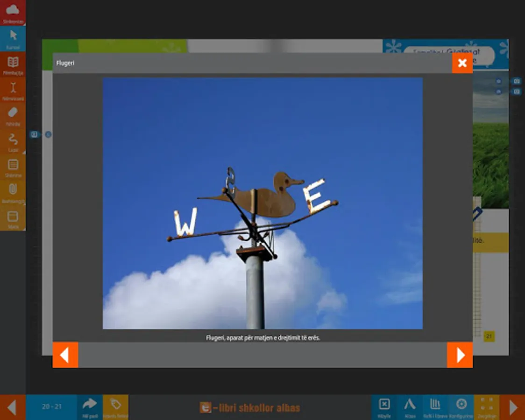
Task: Click the 'Flugeri' dialog title
Action: [65, 63]
